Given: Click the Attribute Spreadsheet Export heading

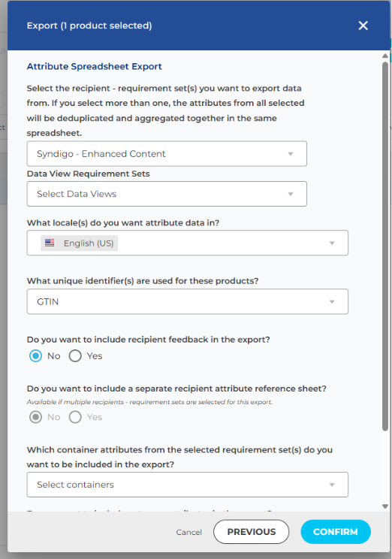Looking at the screenshot, I should click(x=94, y=66).
